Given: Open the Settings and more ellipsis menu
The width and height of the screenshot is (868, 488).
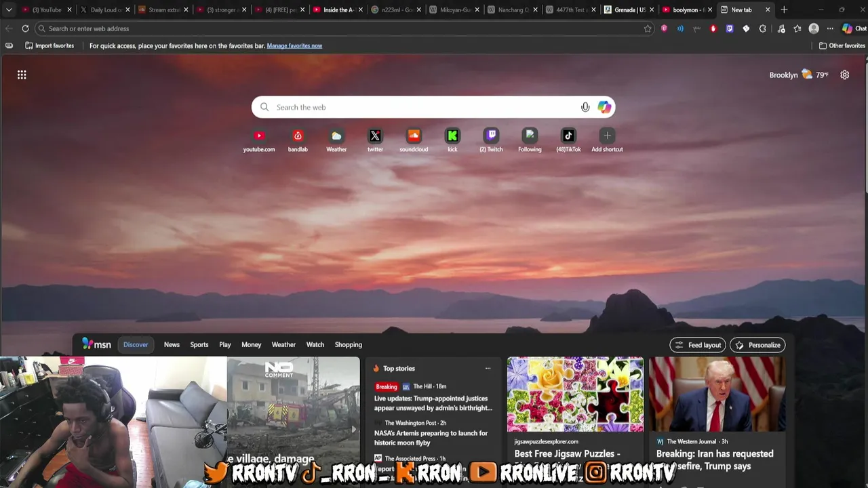Looking at the screenshot, I should tap(830, 28).
